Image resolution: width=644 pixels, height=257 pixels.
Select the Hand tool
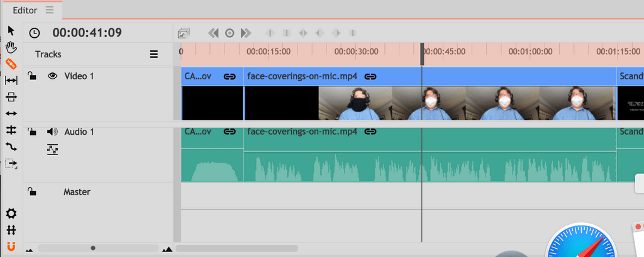[x=11, y=47]
